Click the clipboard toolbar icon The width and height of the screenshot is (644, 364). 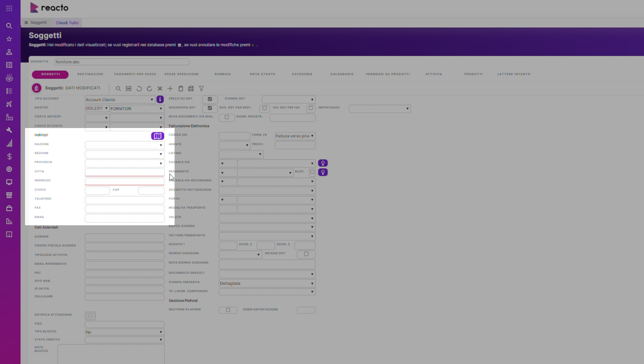click(181, 88)
